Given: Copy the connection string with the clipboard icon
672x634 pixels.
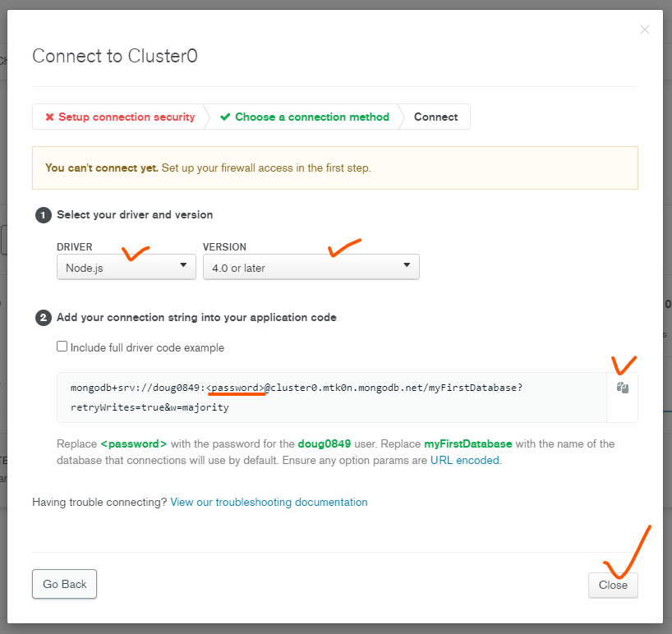Looking at the screenshot, I should [623, 388].
